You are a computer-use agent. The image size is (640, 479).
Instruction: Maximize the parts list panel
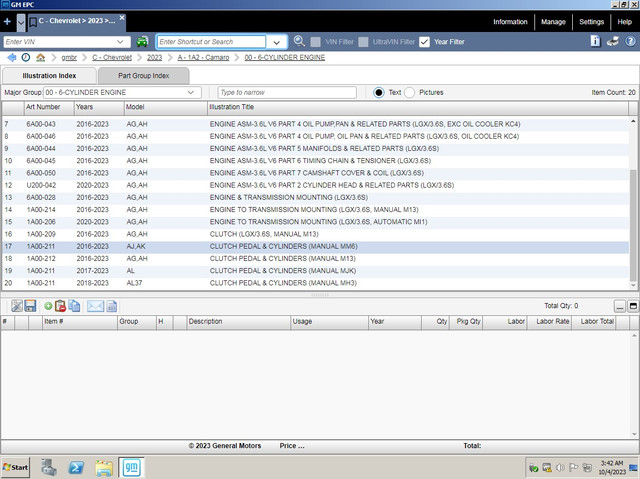click(x=633, y=306)
